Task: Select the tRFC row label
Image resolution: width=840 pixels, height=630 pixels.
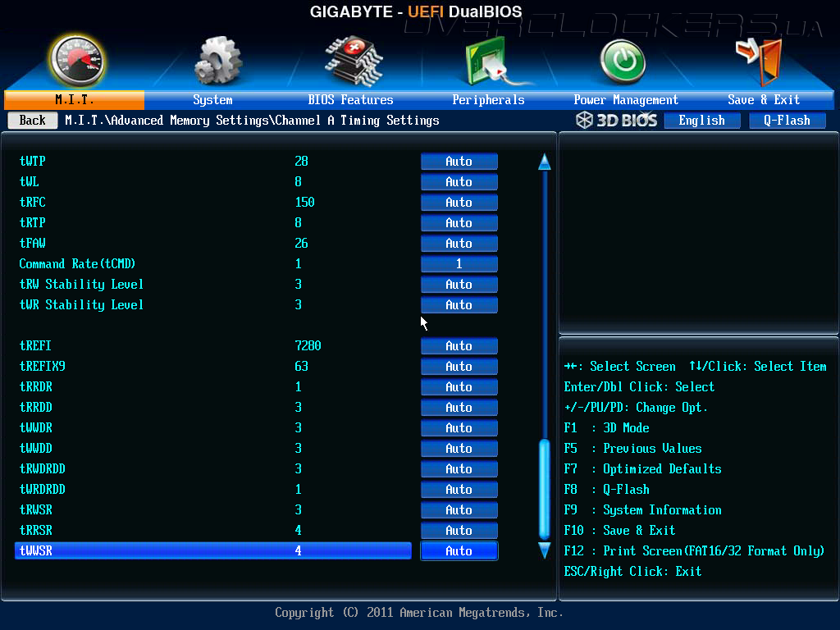Action: click(33, 202)
